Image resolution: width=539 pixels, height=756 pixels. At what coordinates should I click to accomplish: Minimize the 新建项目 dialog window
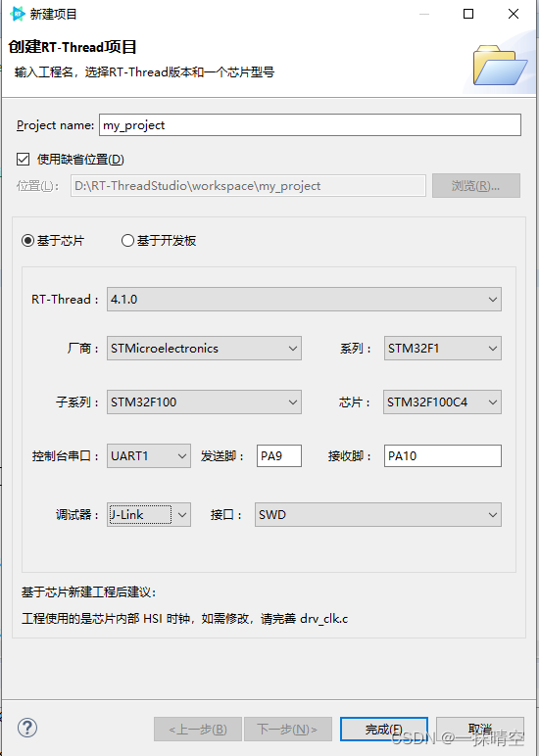pos(424,14)
